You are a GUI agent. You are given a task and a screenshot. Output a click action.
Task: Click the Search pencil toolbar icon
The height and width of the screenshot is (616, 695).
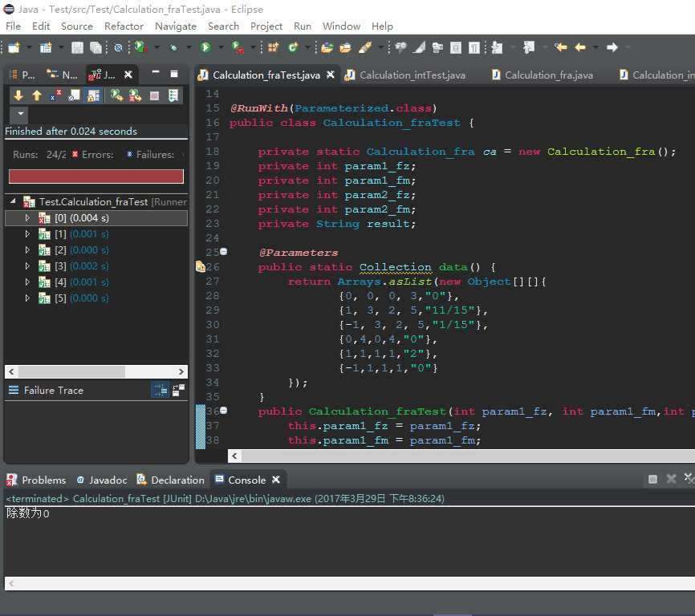coord(365,47)
